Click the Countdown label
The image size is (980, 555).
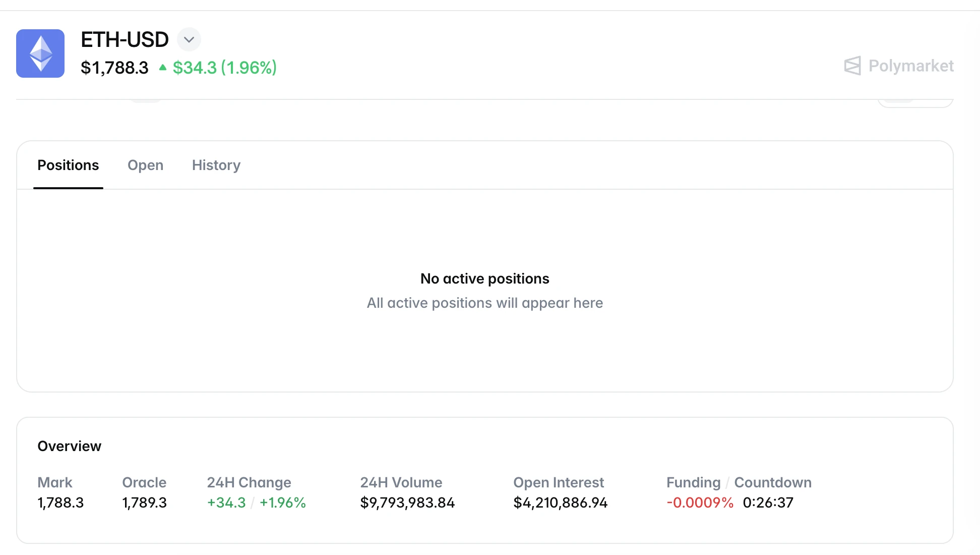coord(773,482)
